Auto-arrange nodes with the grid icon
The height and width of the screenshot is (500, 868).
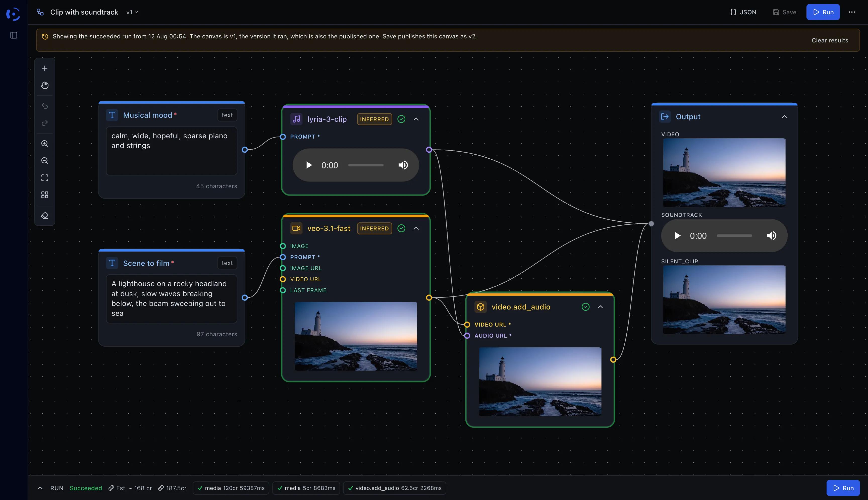coord(45,195)
